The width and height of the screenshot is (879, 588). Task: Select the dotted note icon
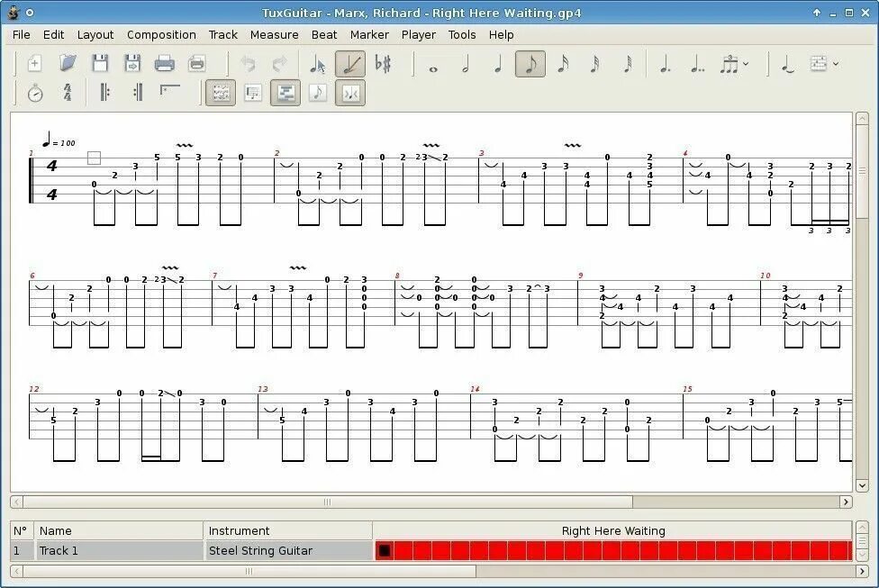coord(663,65)
